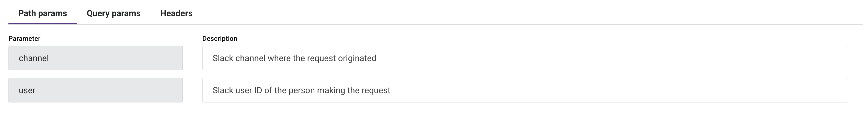This screenshot has height=113, width=868.
Task: Open the Headers tab
Action: coord(176,13)
